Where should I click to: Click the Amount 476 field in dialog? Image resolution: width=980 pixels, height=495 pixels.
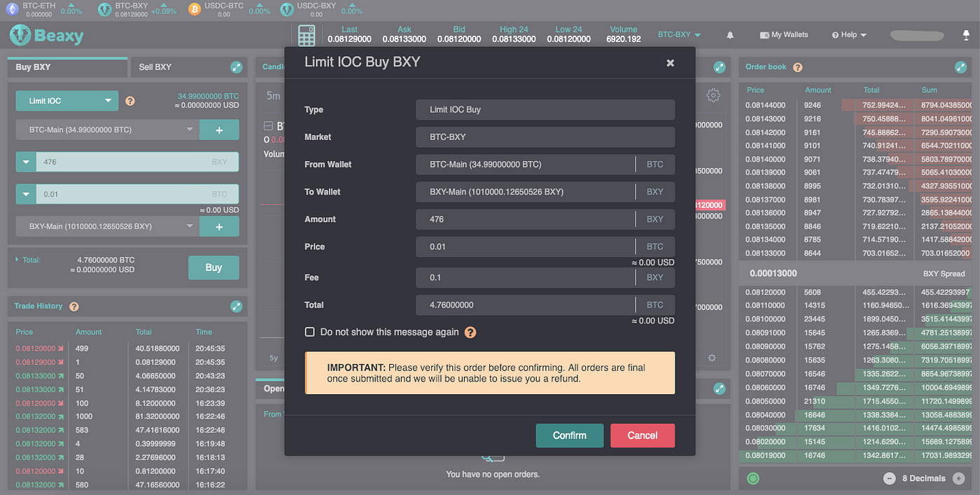pos(545,219)
